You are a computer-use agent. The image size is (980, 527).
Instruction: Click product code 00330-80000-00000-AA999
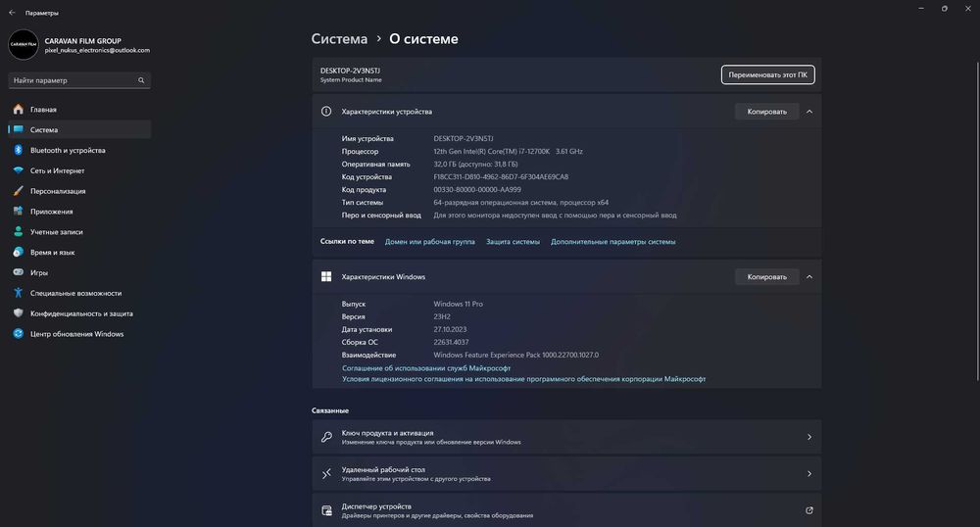477,190
